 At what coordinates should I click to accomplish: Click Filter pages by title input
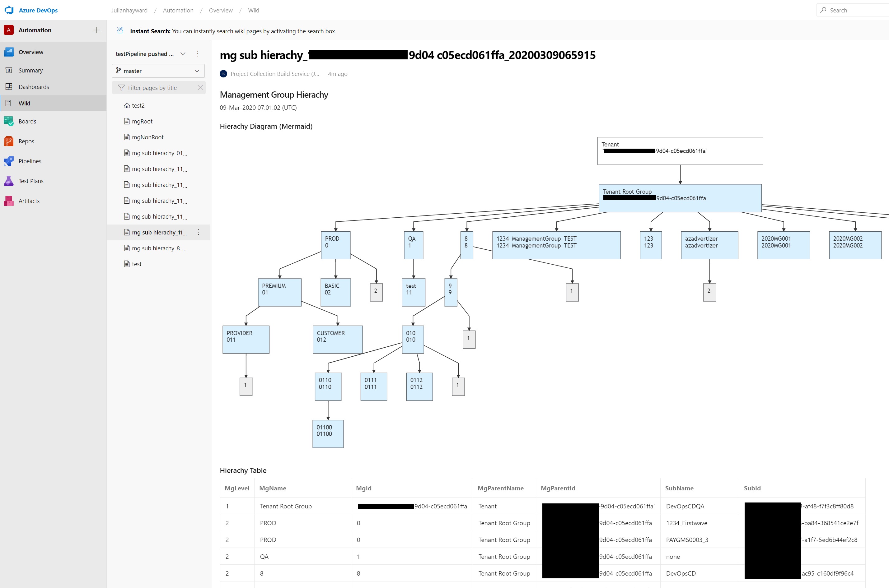pos(161,87)
